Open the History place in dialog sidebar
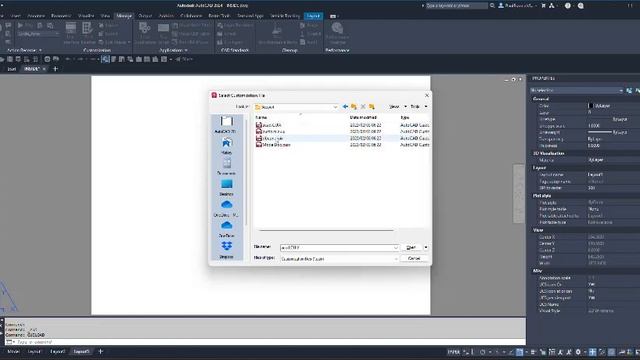Image resolution: width=640 pixels, height=360 pixels. pyautogui.click(x=227, y=146)
